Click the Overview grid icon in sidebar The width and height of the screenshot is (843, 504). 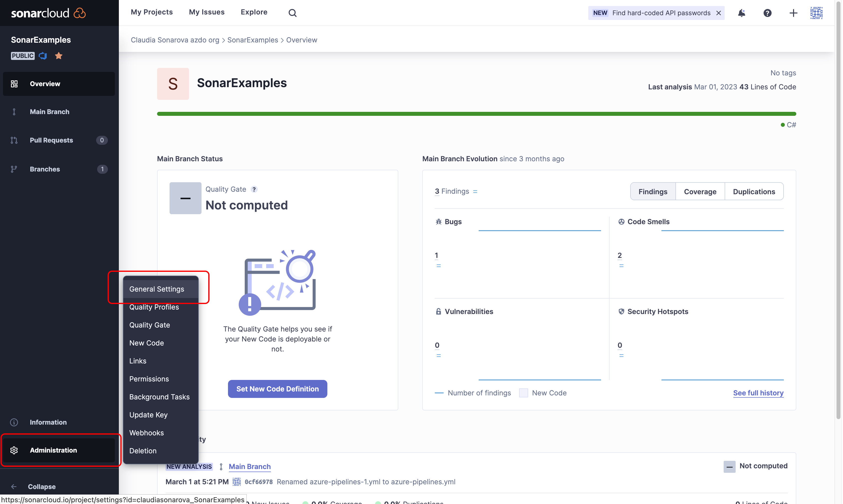pos(14,84)
